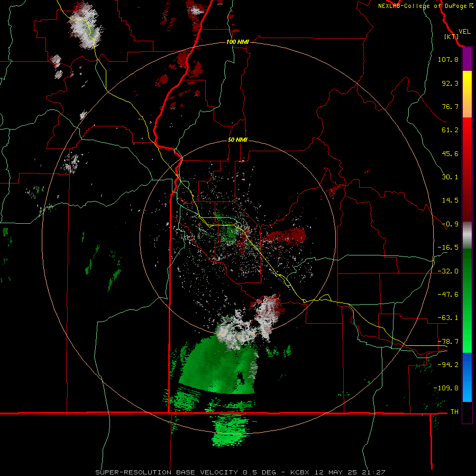Click the 50 NMI range ring label
Screen dimensions: 476x476
[x=237, y=140]
